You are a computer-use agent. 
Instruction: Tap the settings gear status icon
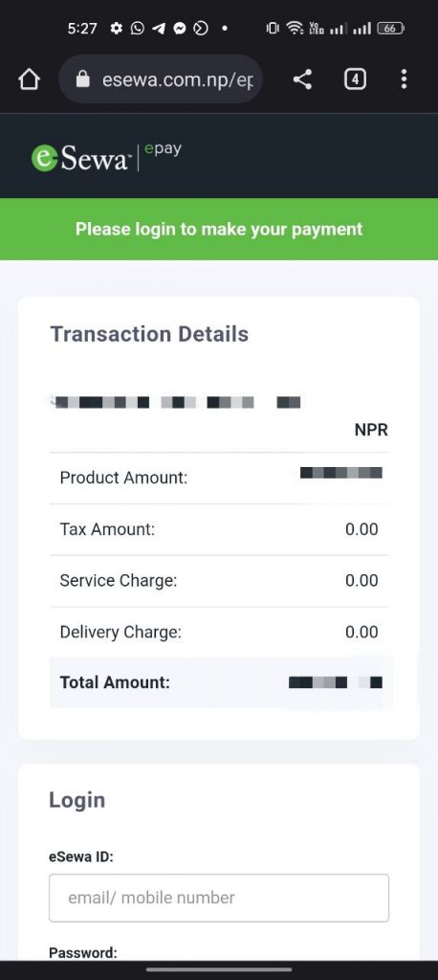coord(117,28)
